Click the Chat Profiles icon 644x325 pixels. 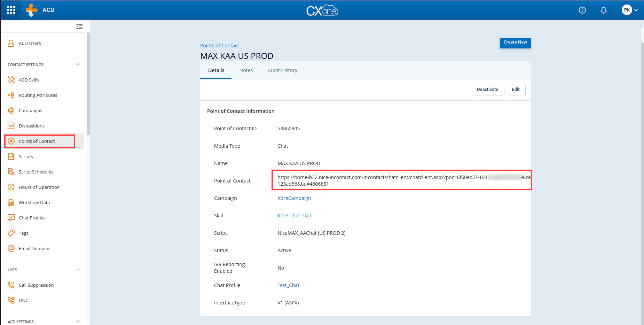(11, 218)
